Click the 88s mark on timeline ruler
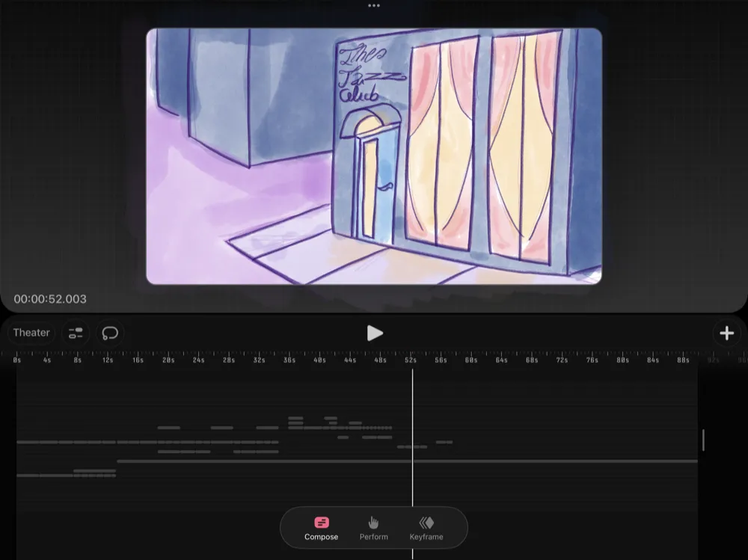This screenshot has width=748, height=560. point(683,360)
